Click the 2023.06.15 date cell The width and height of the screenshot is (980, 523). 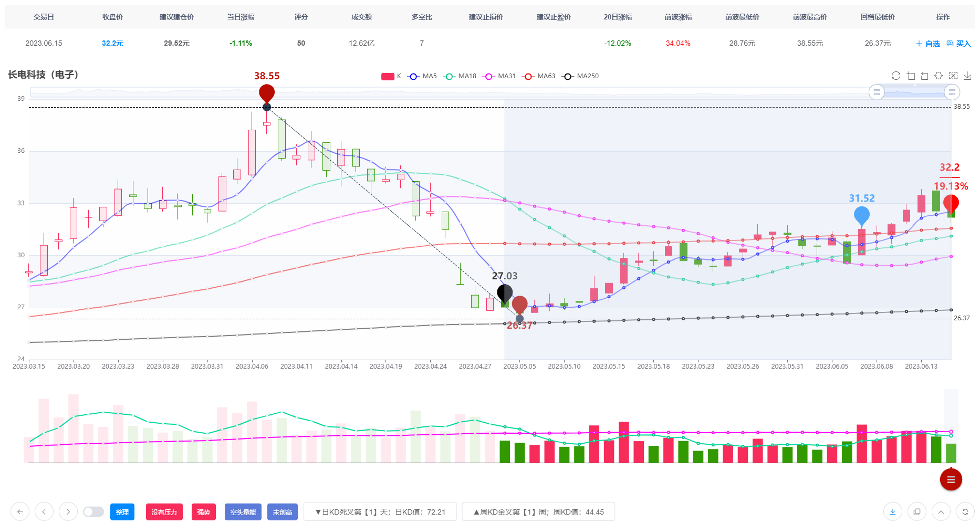(44, 43)
